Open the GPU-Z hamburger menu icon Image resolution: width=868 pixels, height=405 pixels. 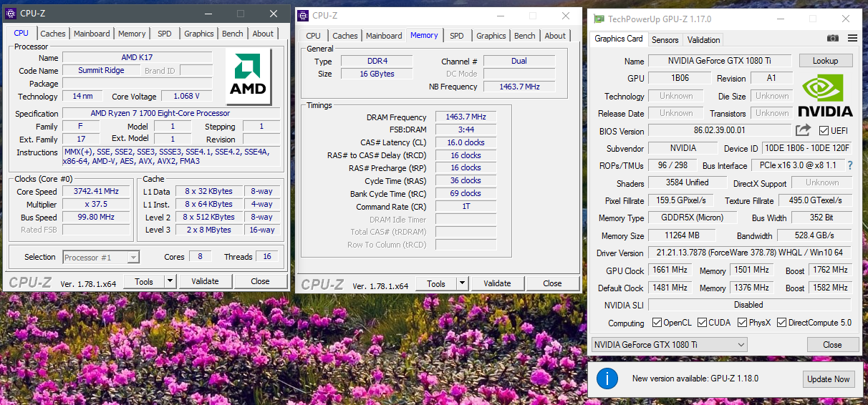[x=852, y=39]
